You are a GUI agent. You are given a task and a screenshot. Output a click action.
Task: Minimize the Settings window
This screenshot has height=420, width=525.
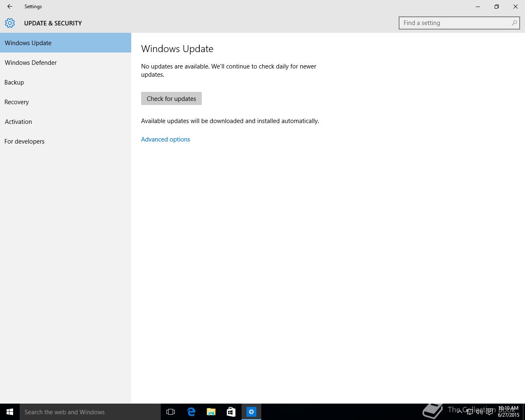pyautogui.click(x=478, y=7)
